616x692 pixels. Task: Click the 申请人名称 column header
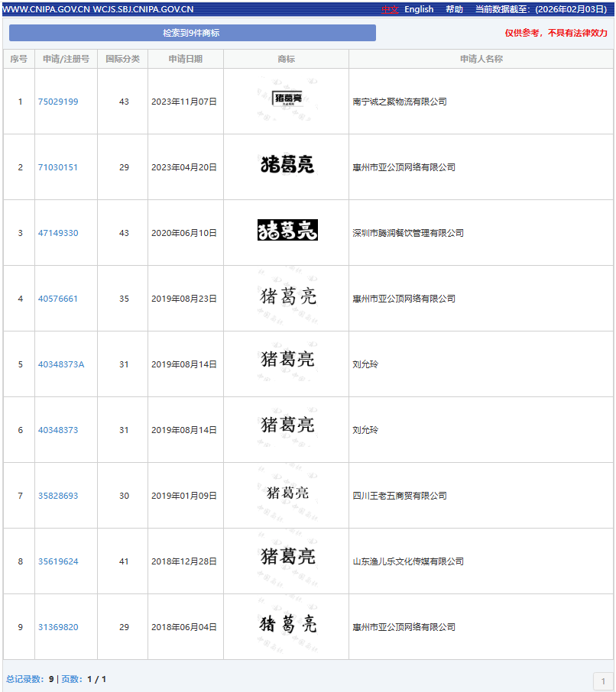(x=481, y=59)
